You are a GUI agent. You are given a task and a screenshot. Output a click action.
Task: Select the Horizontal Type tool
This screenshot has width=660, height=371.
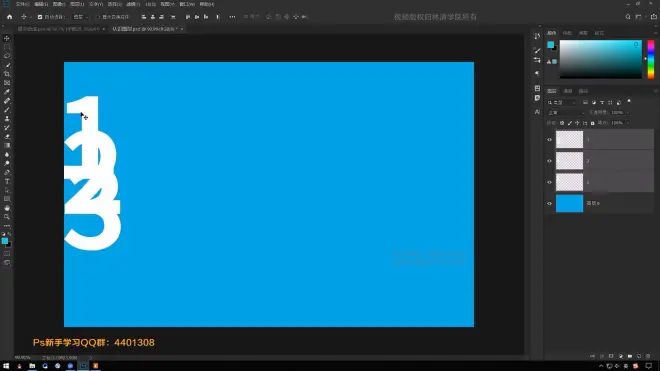click(7, 181)
